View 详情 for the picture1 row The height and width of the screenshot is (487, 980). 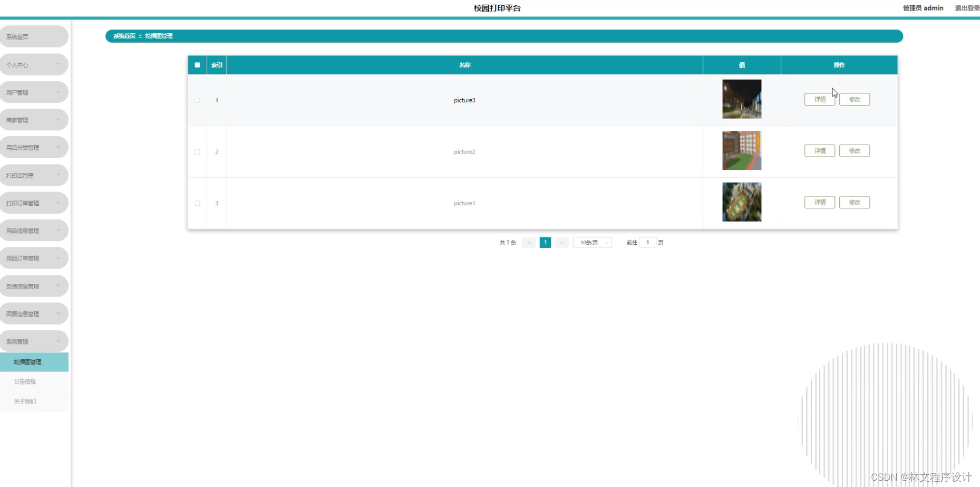point(820,202)
